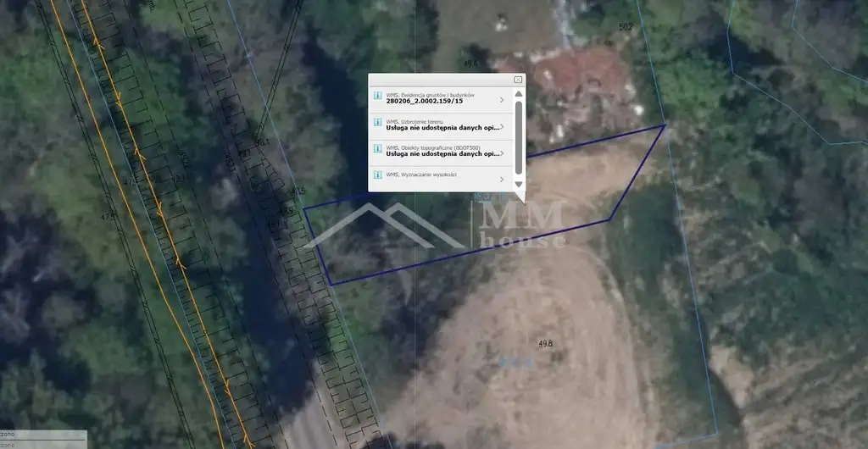Expand the Obiekty topograficzne row chevron

[x=502, y=153]
